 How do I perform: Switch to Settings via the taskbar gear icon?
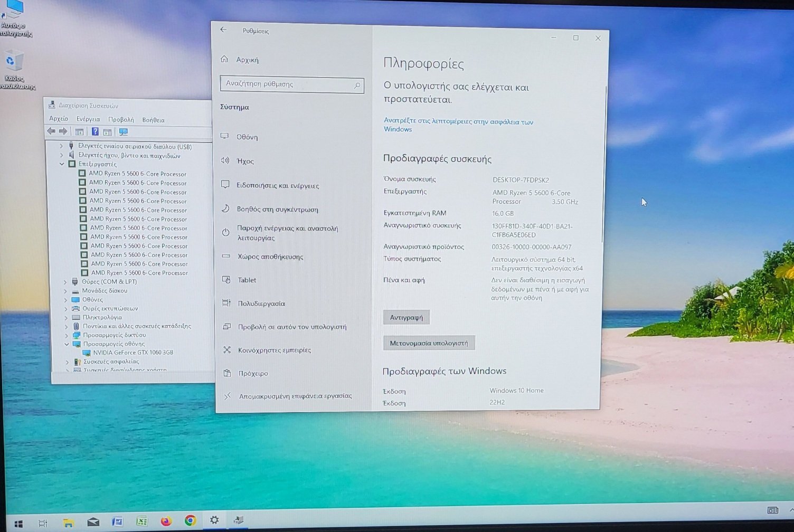(214, 520)
